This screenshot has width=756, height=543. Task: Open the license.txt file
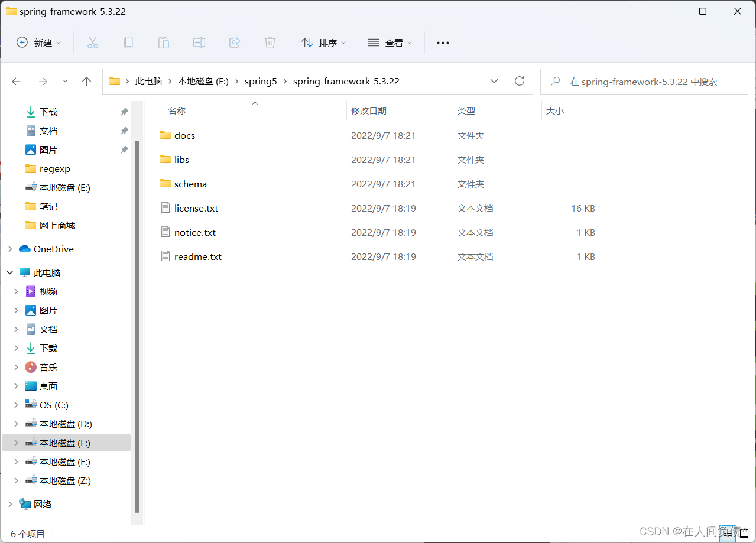[196, 208]
